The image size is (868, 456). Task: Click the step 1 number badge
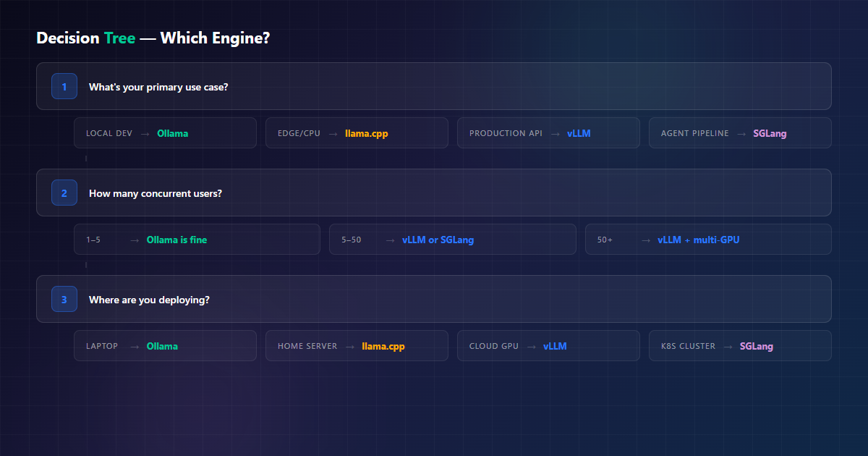(x=64, y=86)
